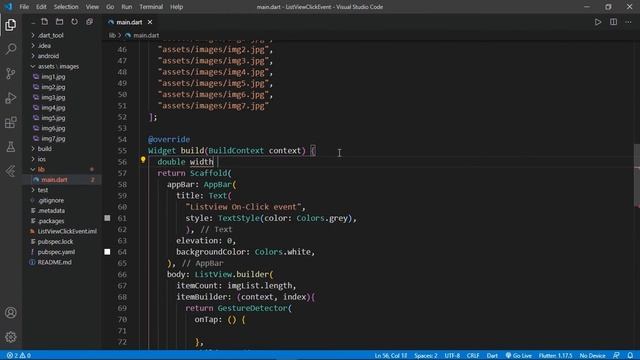
Task: Open the Testing flask icon view
Action: click(x=11, y=147)
